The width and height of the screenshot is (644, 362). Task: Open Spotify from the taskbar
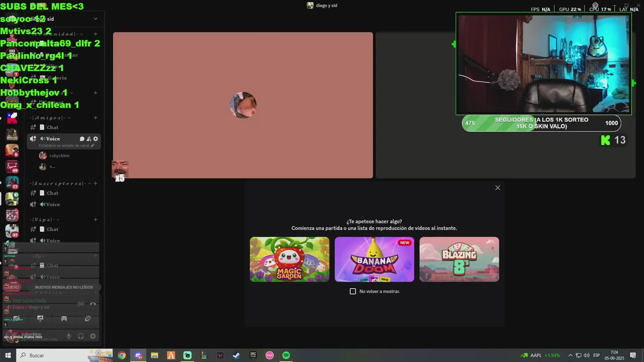coord(286,355)
